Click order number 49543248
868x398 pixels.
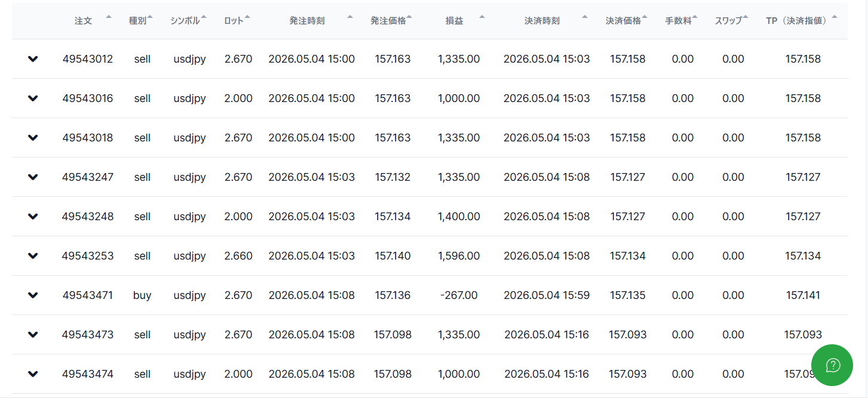point(88,217)
